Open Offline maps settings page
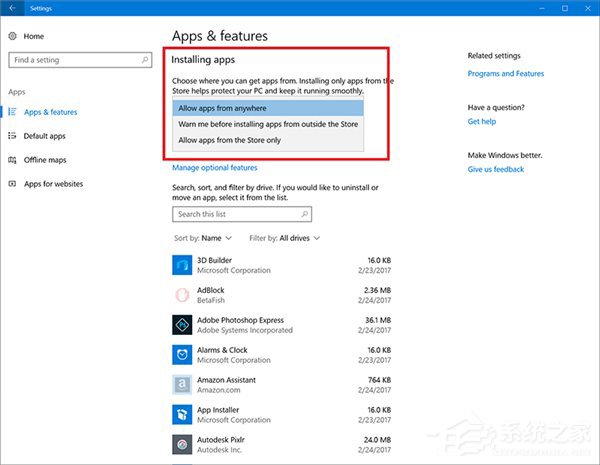Image resolution: width=600 pixels, height=465 pixels. click(45, 160)
